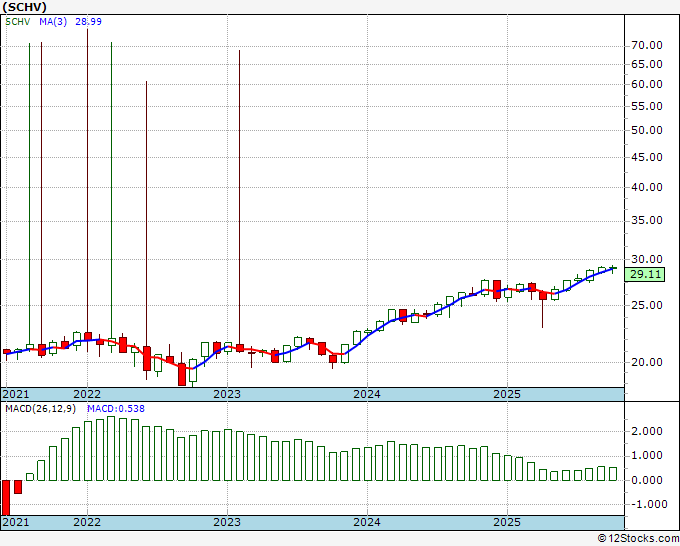Select the 2022 marker on price timeline
The height and width of the screenshot is (546, 680).
(x=87, y=394)
